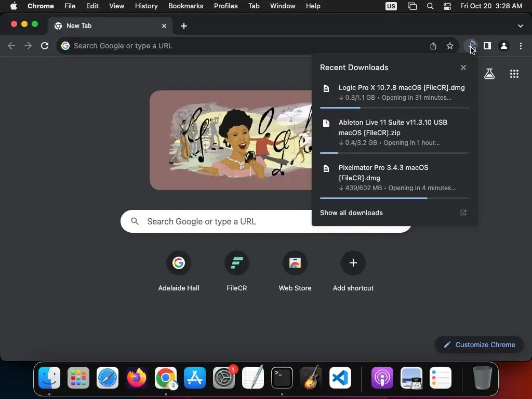Launch Firefox from the Dock
This screenshot has width=532, height=399.
point(137,378)
